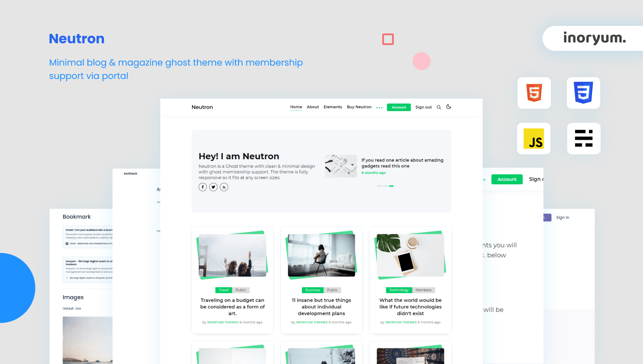Expand the three-dot more menu
Image resolution: width=643 pixels, height=364 pixels.
coord(380,108)
